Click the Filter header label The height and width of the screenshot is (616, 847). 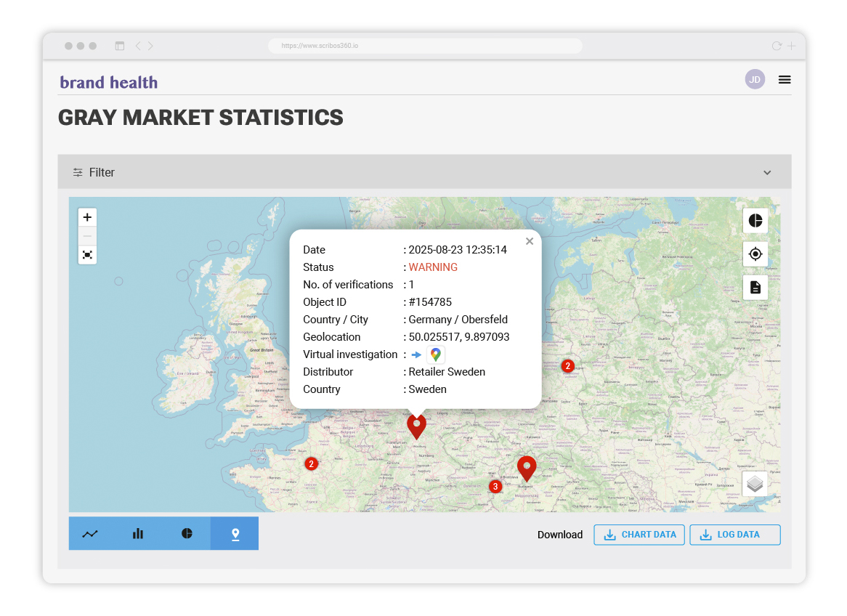(102, 173)
